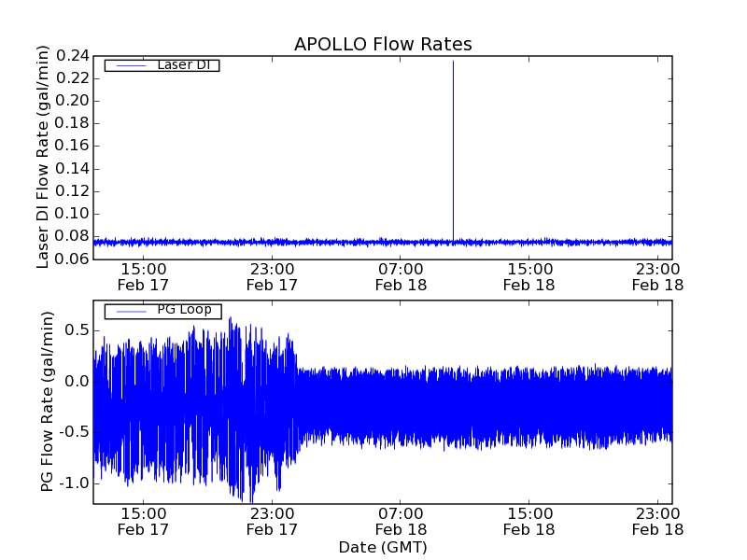The image size is (747, 560).
Task: Click "23:00 Feb 18" tick under PG Loop plot
Action: pos(658,522)
